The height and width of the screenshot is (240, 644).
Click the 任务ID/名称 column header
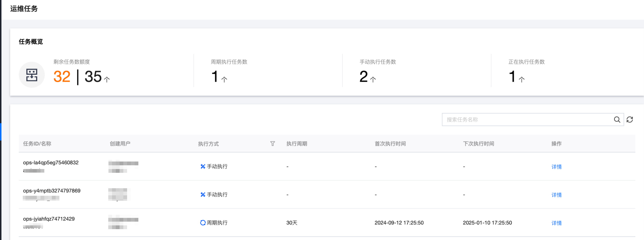[37, 144]
